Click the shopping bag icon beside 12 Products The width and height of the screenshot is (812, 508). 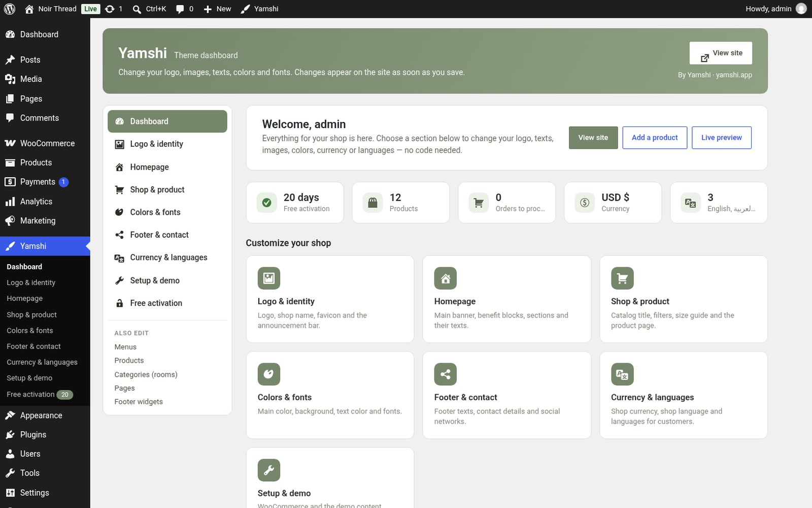coord(373,203)
